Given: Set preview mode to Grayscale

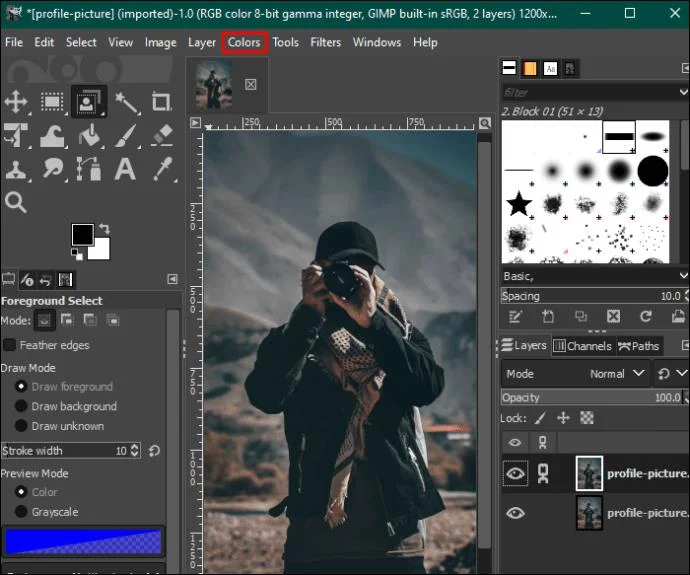Looking at the screenshot, I should (x=20, y=511).
